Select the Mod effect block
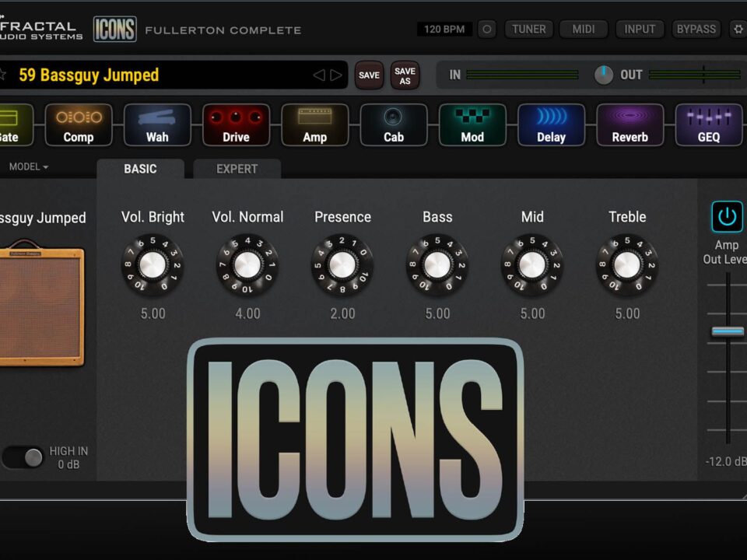Image resolution: width=747 pixels, height=560 pixels. pyautogui.click(x=472, y=124)
